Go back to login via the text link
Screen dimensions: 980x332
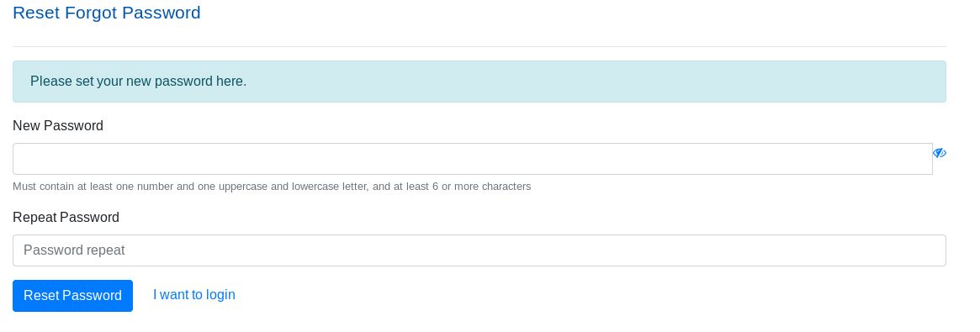click(193, 294)
